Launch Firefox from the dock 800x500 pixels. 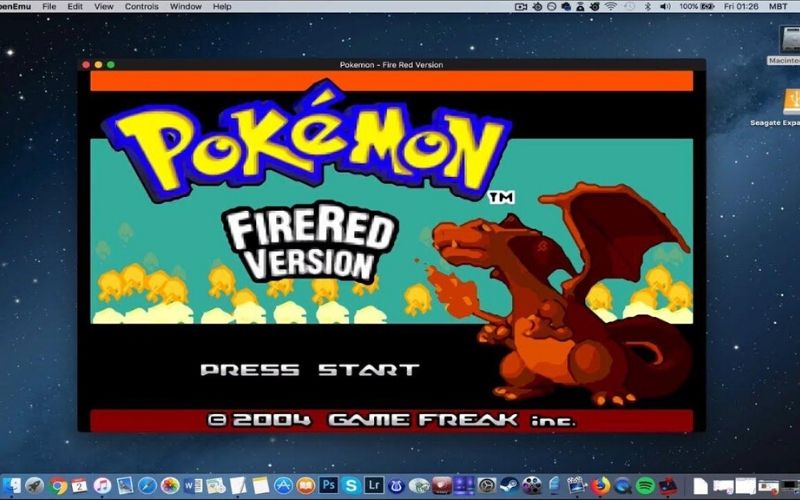coord(601,485)
